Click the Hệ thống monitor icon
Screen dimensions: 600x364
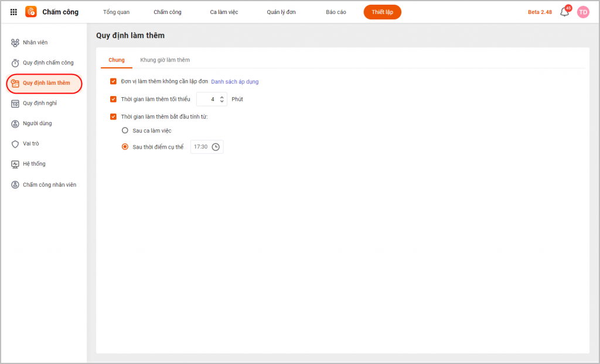tap(15, 164)
